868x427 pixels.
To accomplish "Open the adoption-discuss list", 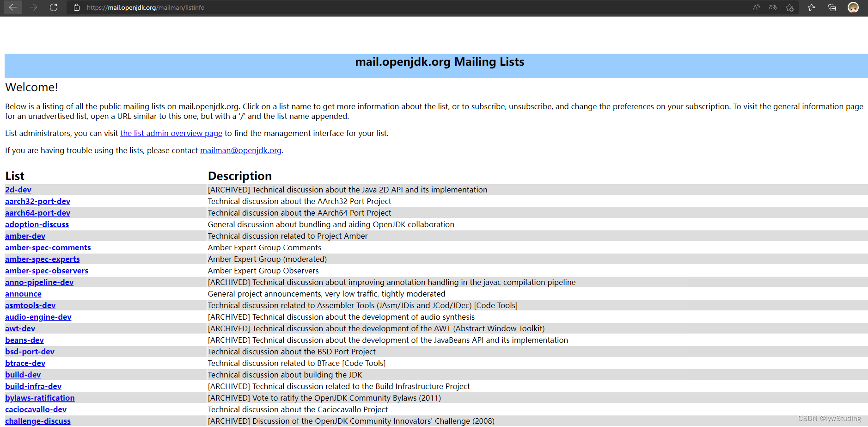I will [37, 224].
